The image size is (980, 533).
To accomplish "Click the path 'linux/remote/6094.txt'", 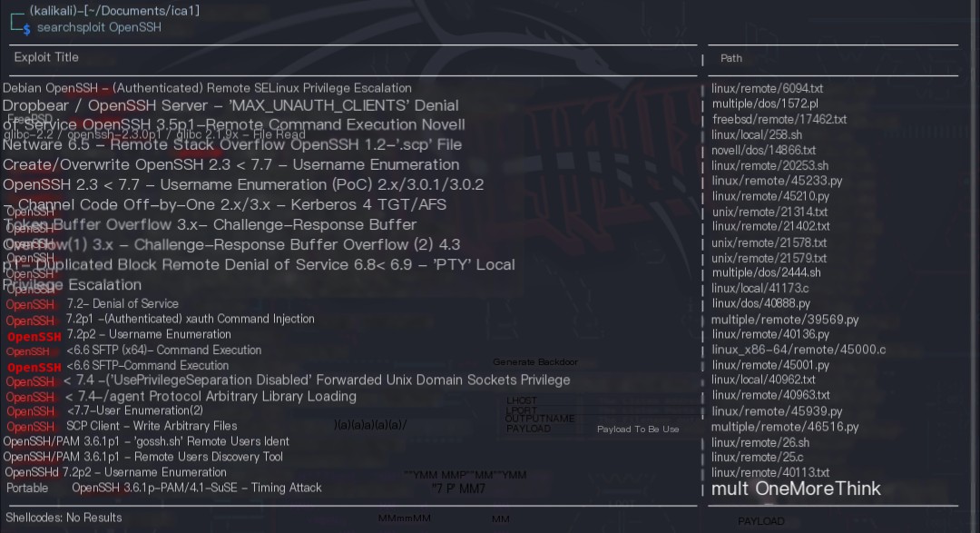I will (767, 89).
